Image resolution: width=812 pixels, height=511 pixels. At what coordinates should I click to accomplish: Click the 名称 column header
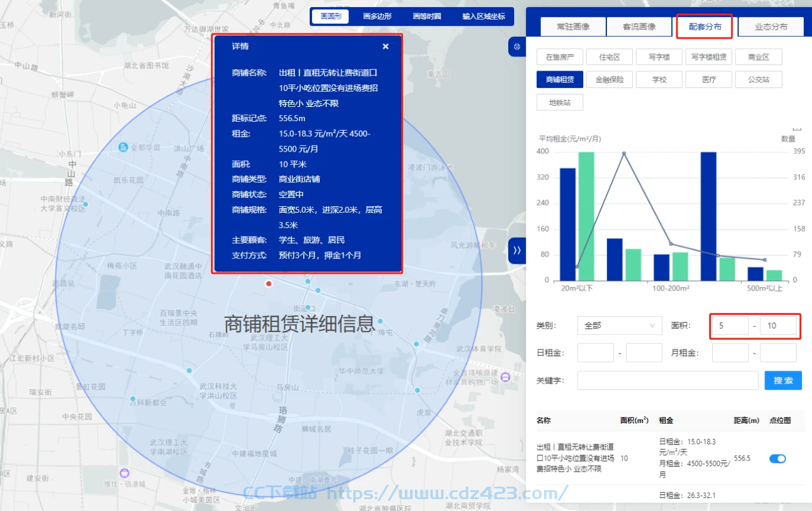[x=544, y=421]
